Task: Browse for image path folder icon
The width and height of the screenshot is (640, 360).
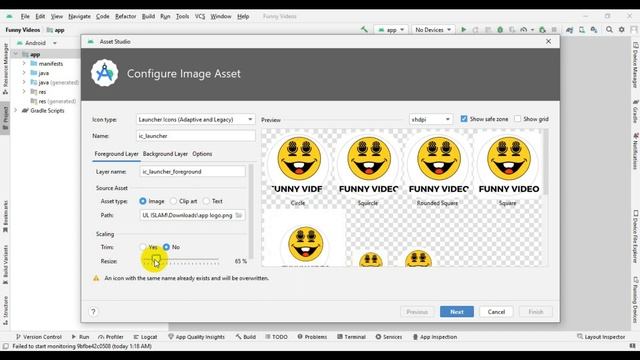Action: [x=239, y=215]
